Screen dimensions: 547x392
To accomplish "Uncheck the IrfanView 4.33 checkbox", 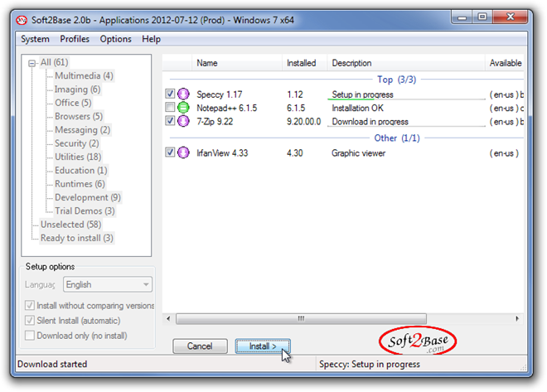I will pos(170,152).
